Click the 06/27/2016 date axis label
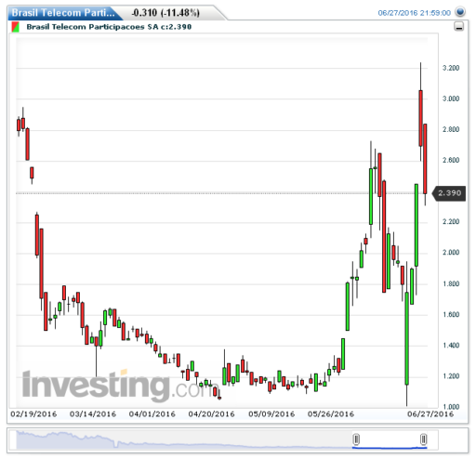 tap(430, 414)
